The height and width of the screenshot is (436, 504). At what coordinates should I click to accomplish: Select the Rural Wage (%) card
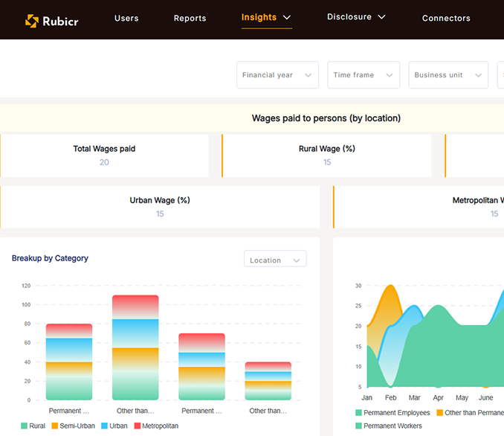(x=326, y=156)
